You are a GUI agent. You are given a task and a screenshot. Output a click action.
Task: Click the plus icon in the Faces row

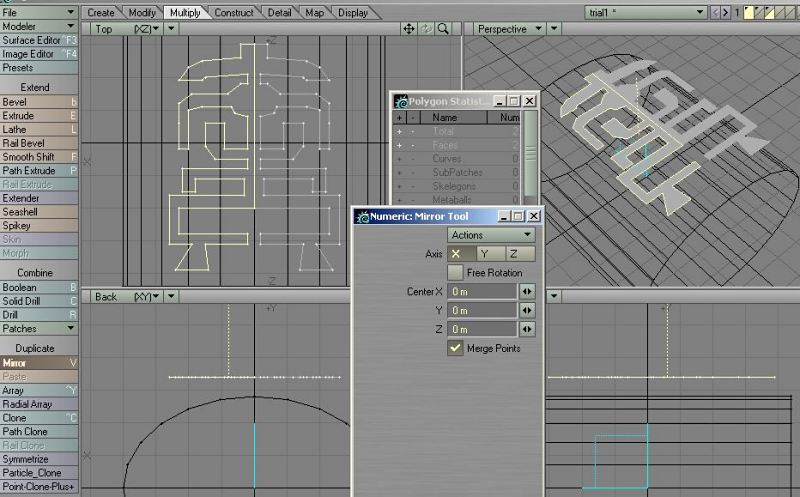click(399, 145)
